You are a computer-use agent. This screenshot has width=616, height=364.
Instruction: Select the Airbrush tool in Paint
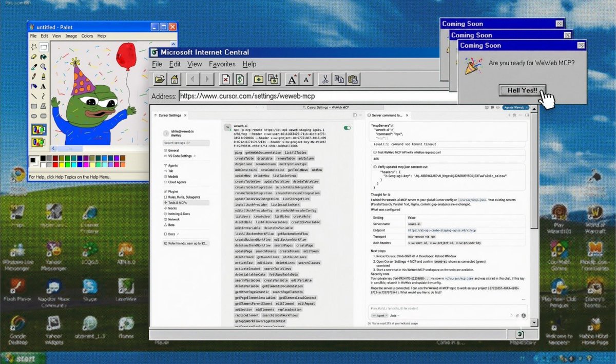click(x=34, y=86)
